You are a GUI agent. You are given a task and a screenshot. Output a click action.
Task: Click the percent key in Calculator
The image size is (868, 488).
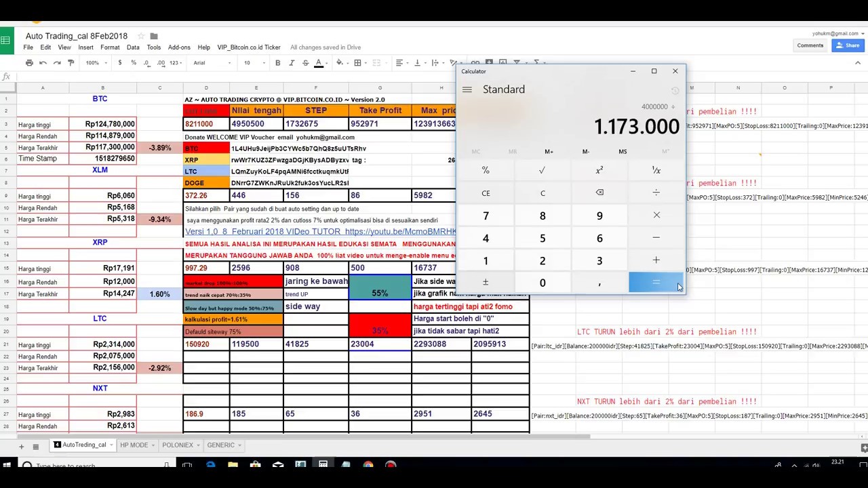click(486, 170)
